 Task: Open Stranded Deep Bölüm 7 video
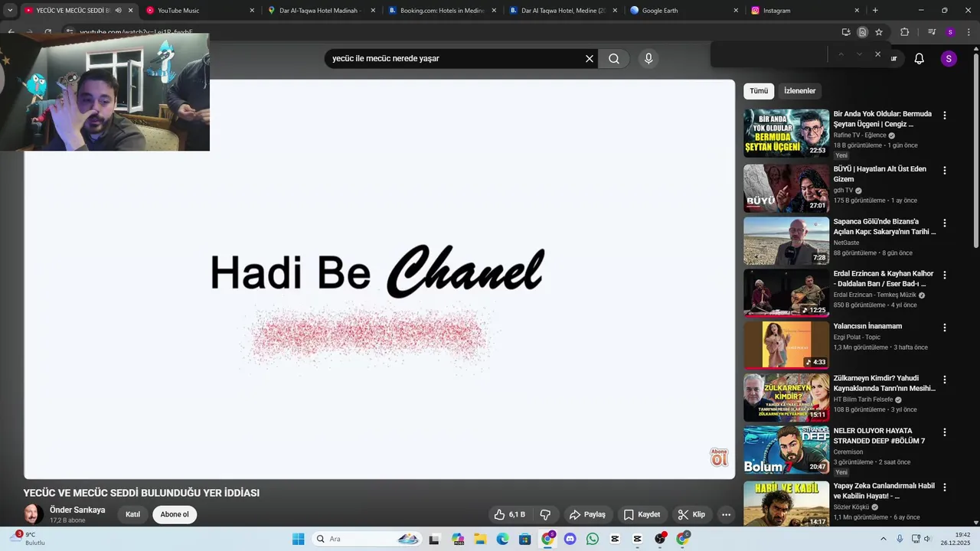(786, 450)
